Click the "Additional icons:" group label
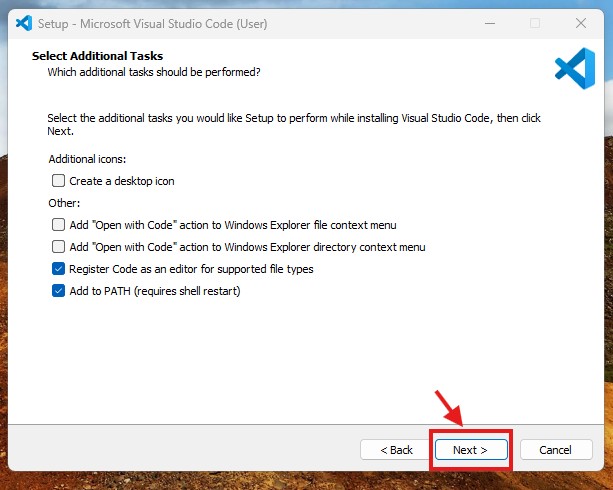This screenshot has width=613, height=490. coord(87,159)
